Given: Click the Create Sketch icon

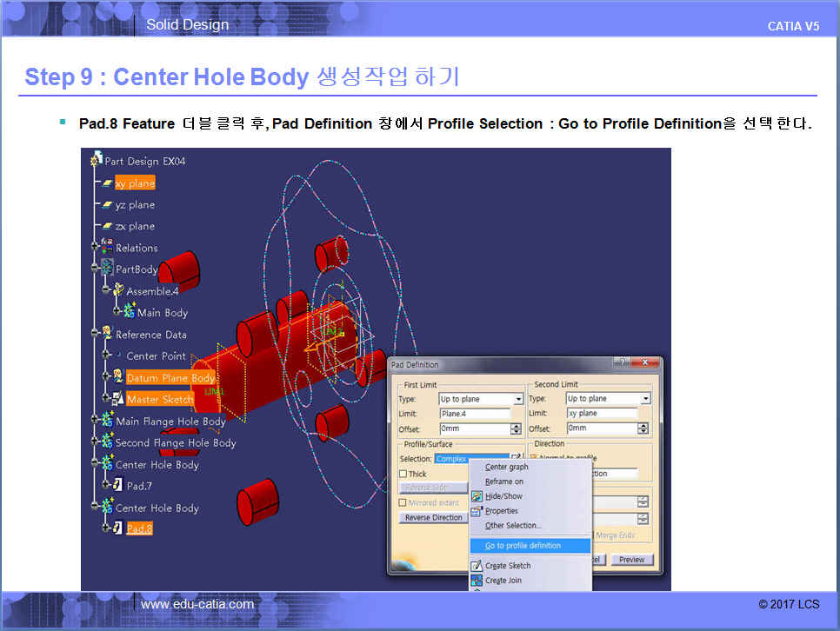Looking at the screenshot, I should 477,566.
